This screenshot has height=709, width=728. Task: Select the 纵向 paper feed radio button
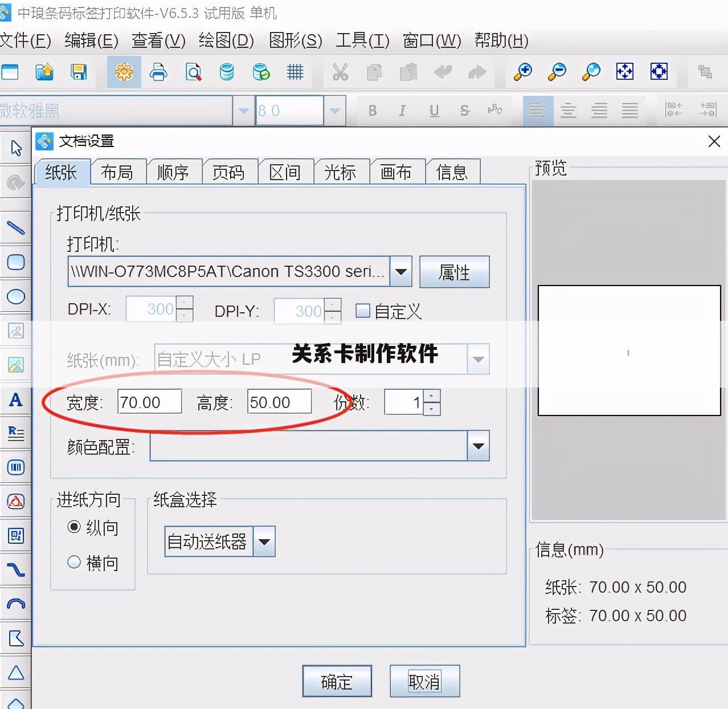(x=74, y=527)
